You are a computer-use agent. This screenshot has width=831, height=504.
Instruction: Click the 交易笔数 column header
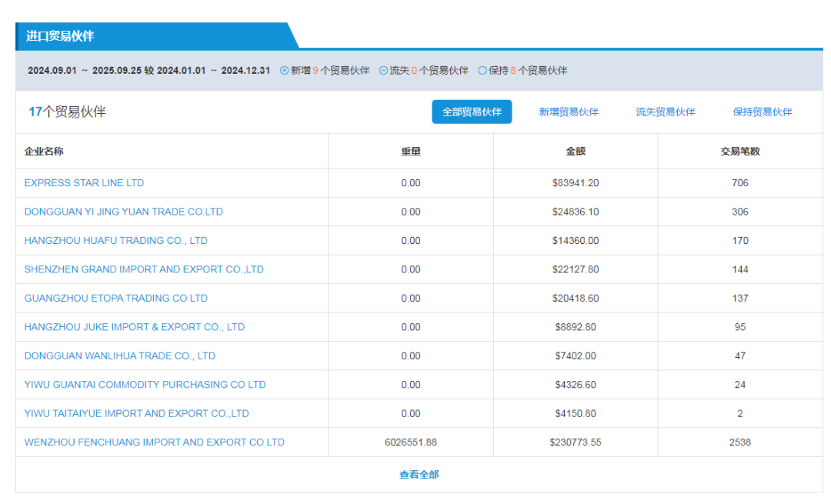click(739, 152)
